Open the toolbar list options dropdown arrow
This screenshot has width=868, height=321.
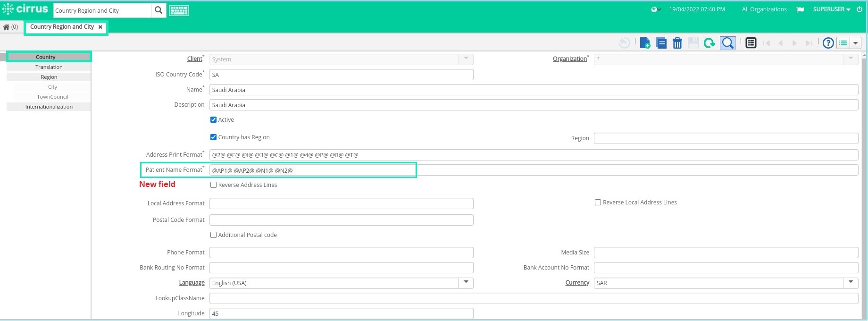tap(855, 43)
